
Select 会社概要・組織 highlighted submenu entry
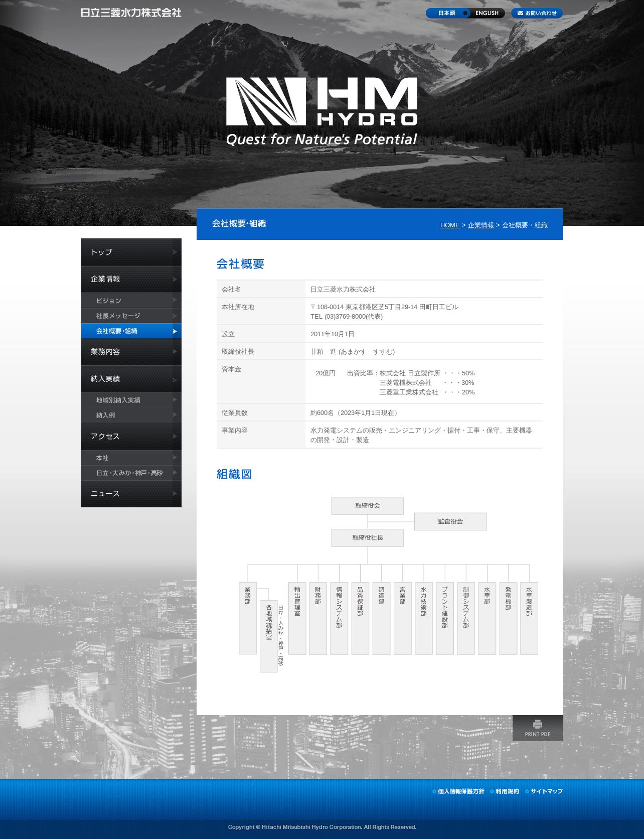[x=131, y=331]
